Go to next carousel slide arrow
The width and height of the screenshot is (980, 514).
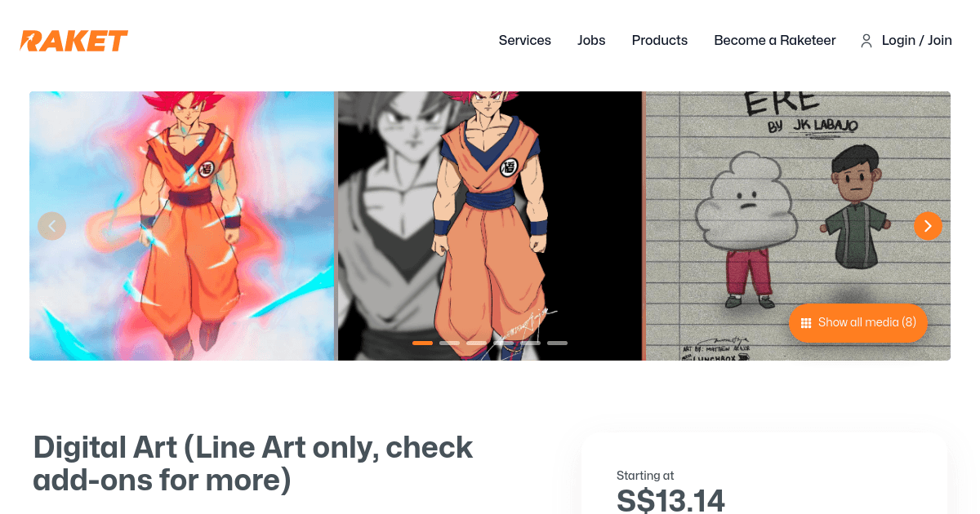point(928,226)
